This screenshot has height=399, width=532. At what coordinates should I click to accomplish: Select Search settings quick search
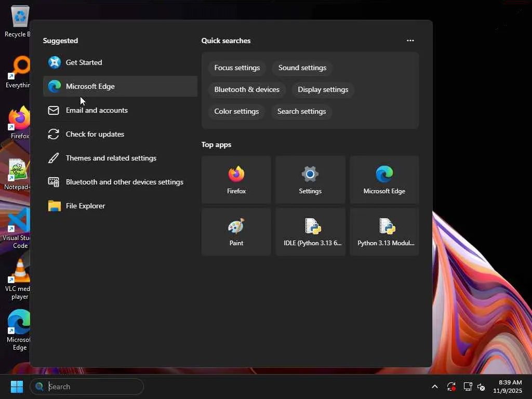[302, 111]
